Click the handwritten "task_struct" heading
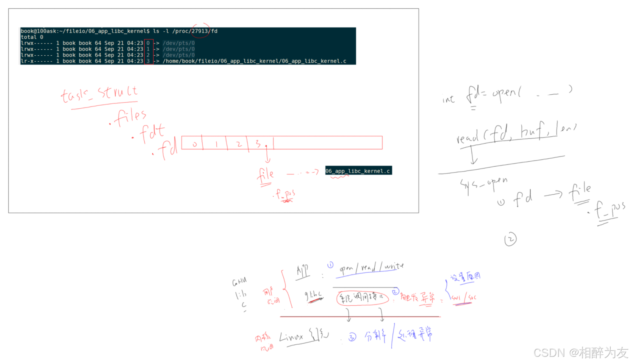Screen dimensions: 630x364 tap(99, 95)
